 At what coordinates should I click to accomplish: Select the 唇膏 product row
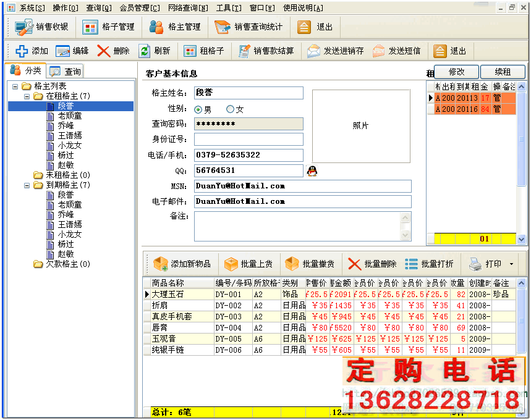tap(330, 328)
